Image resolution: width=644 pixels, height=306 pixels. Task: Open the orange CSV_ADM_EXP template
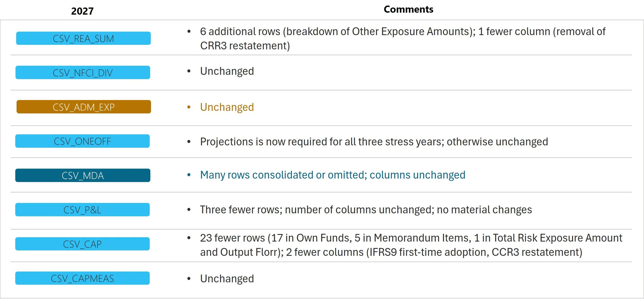pyautogui.click(x=84, y=107)
